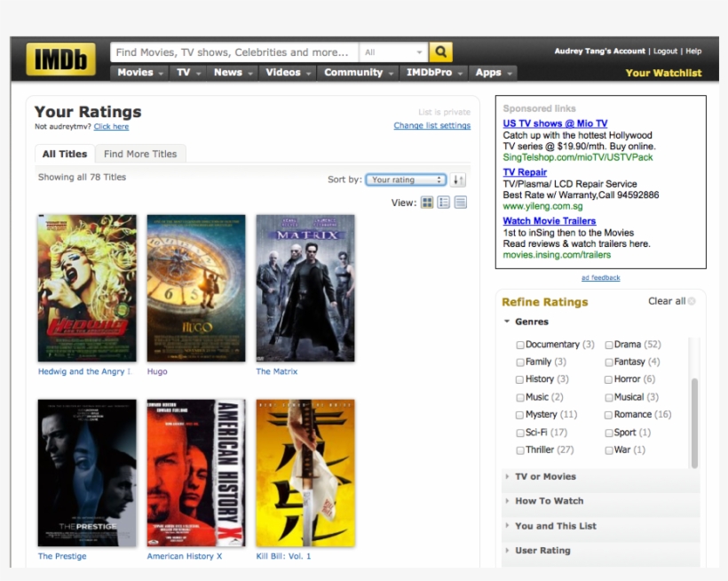Enable the Family genre filter
The width and height of the screenshot is (728, 581).
[x=520, y=362]
